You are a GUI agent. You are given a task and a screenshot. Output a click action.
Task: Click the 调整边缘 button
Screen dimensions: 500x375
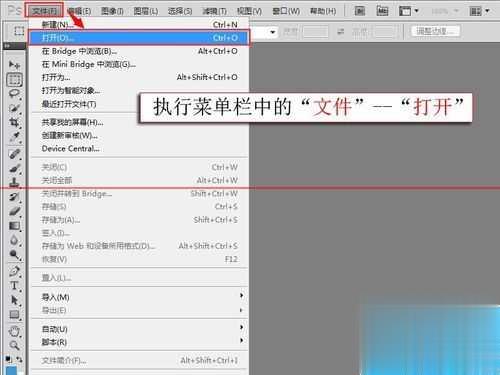[435, 31]
